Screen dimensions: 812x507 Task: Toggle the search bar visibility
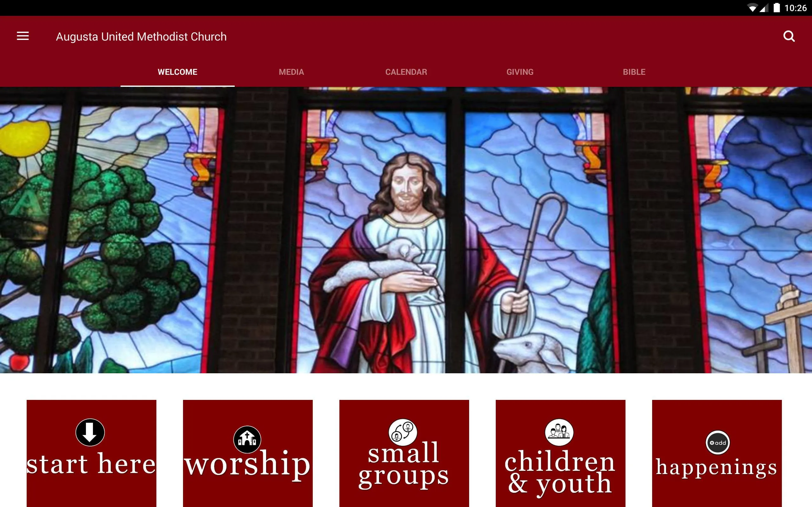(789, 36)
